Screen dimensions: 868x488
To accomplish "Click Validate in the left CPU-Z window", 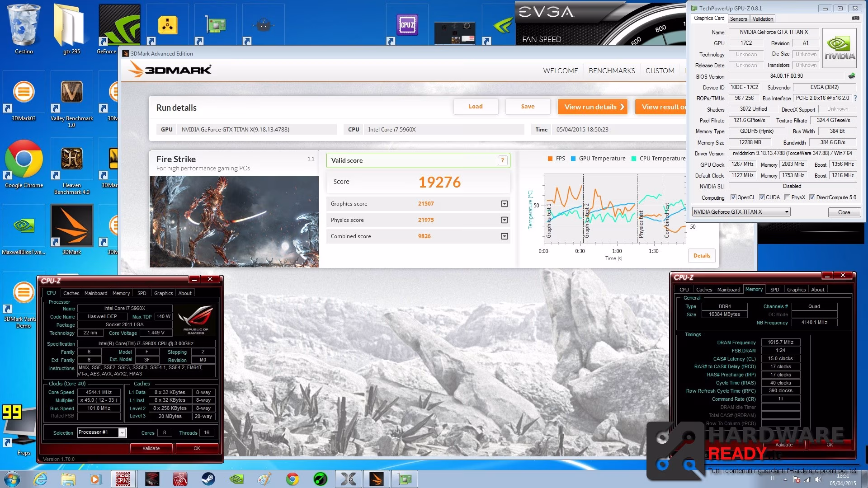I will [x=151, y=448].
